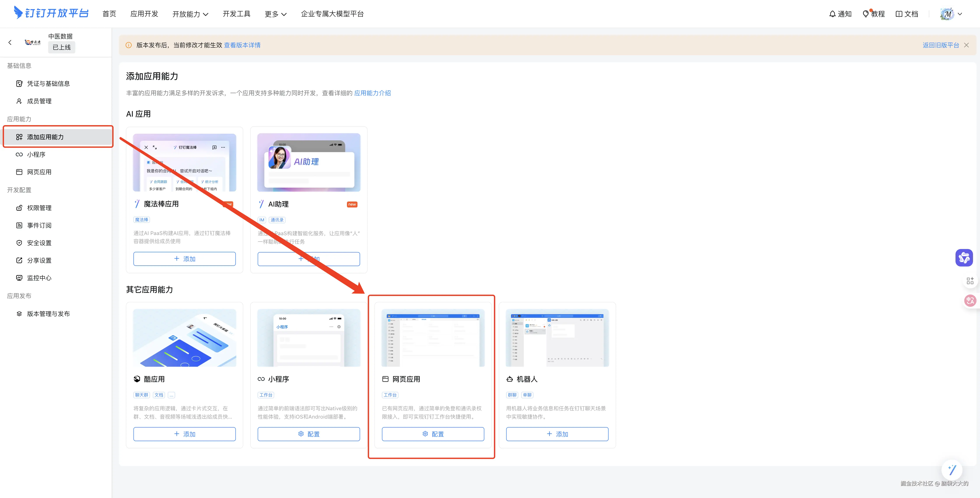
Task: Click the notification bell icon
Action: (x=832, y=14)
